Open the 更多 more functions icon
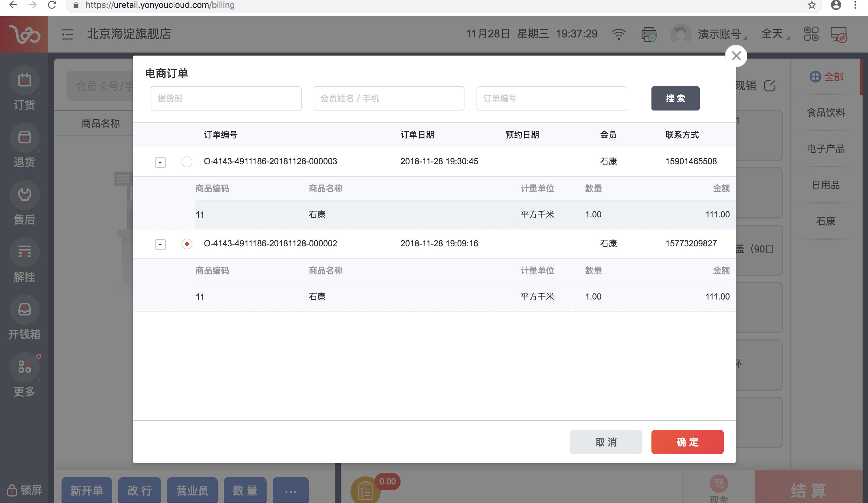 point(24,367)
